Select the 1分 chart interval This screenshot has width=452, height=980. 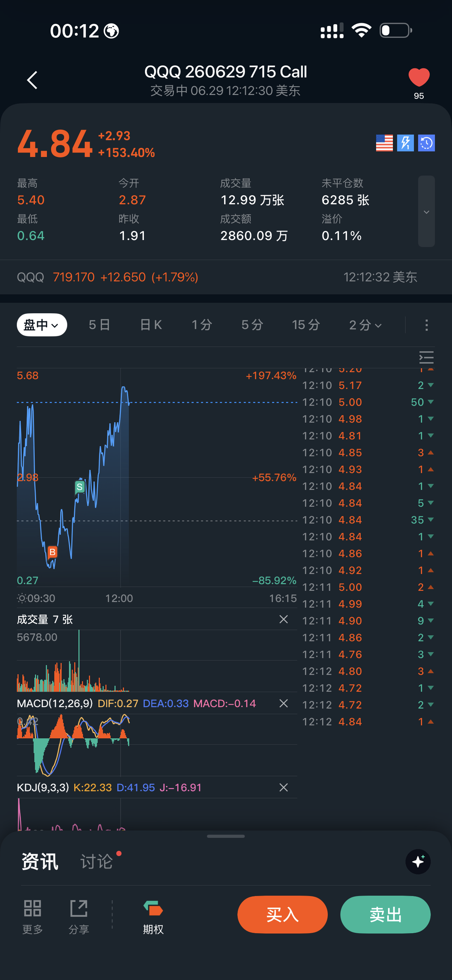pos(202,325)
